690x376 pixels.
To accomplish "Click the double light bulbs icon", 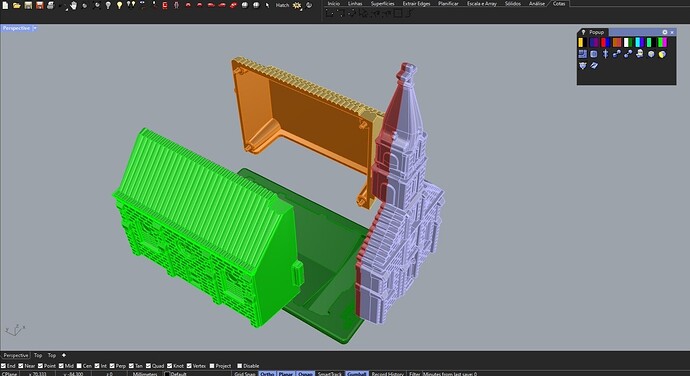I will coord(131,5).
